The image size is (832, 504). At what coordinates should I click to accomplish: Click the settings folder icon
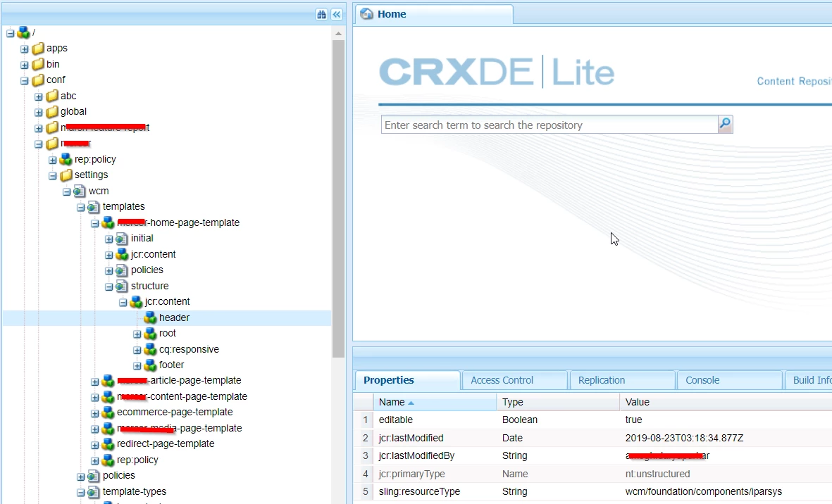tap(66, 175)
